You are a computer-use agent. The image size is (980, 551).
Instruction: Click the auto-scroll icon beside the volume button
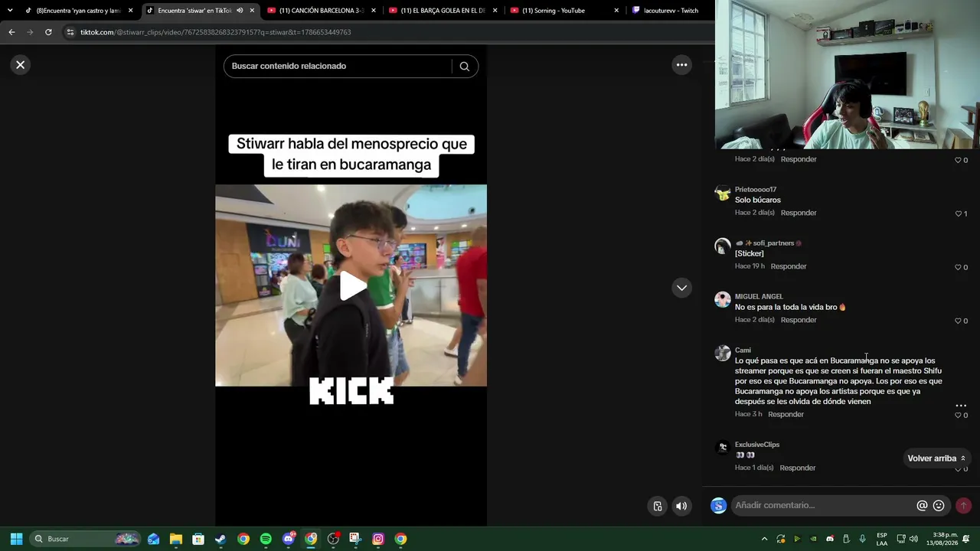[658, 506]
